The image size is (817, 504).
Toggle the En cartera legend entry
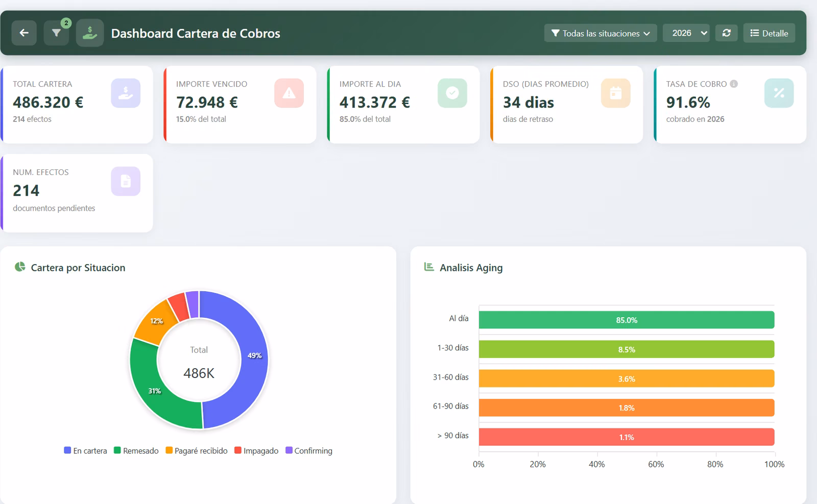(x=85, y=450)
